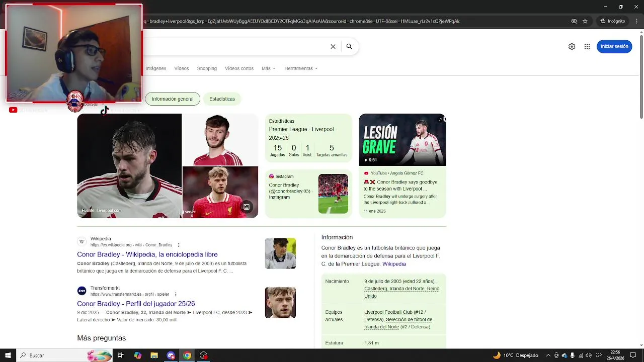Image resolution: width=644 pixels, height=362 pixels.
Task: Open more options for Wikipedia result
Action: 179,245
